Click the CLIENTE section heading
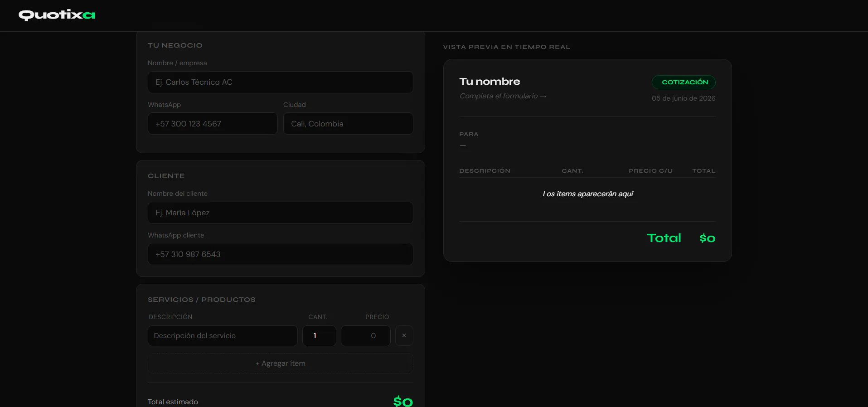Image resolution: width=868 pixels, height=407 pixels. click(x=166, y=176)
